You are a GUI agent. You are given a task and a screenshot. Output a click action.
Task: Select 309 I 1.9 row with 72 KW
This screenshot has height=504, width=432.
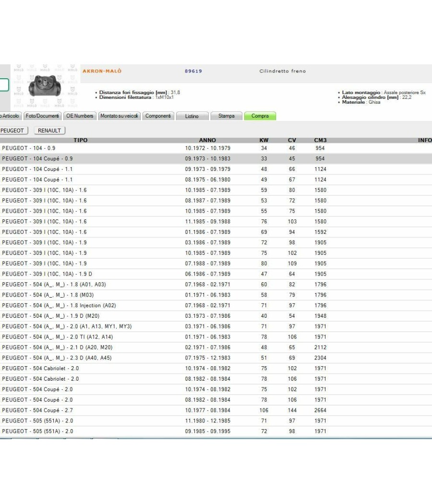pos(216,243)
